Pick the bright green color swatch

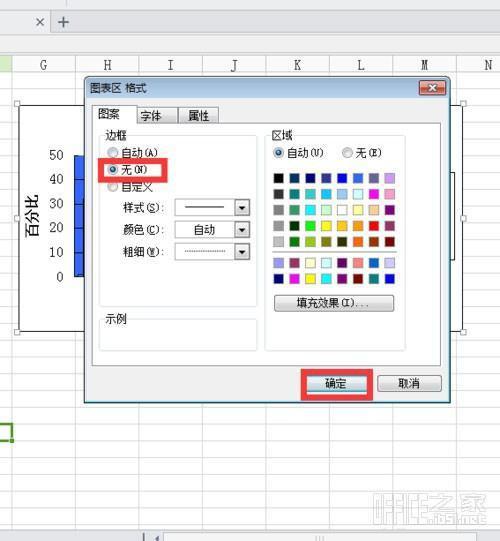click(310, 226)
